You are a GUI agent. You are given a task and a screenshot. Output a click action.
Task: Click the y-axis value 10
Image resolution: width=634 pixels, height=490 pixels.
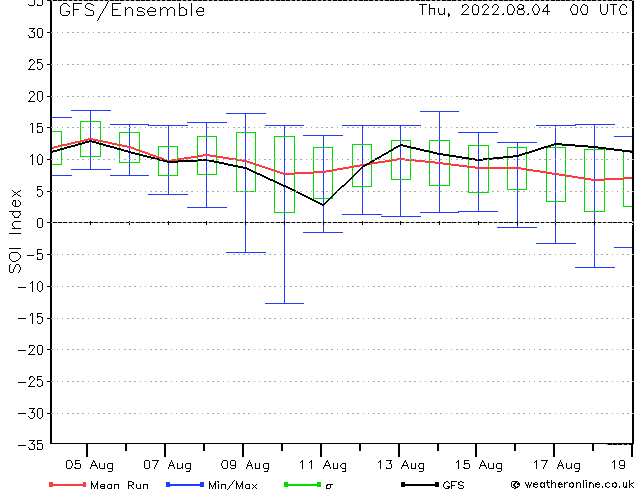point(36,160)
